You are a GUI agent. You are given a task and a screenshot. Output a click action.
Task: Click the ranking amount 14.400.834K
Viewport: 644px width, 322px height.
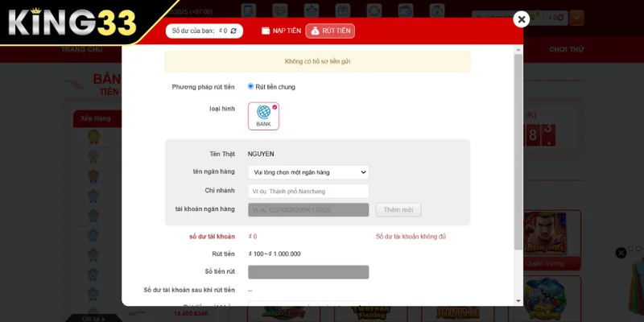coord(192,314)
